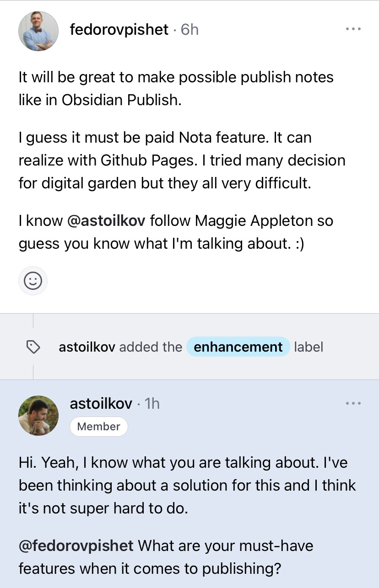Expand three-dot options on astoilkov's reply
The width and height of the screenshot is (379, 588).
(x=353, y=404)
